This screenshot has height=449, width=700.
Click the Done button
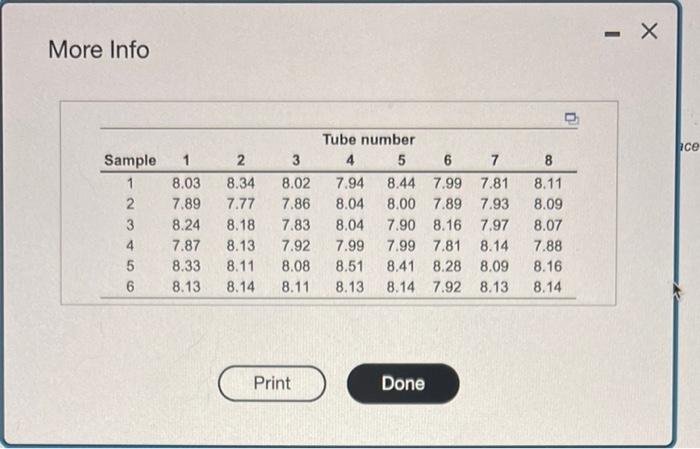403,383
